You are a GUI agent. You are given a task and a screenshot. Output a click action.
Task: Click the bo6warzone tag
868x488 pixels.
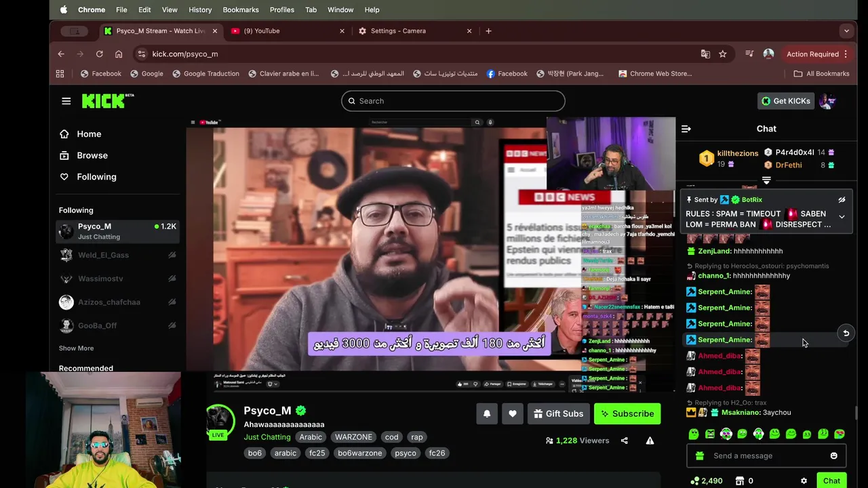pos(360,453)
